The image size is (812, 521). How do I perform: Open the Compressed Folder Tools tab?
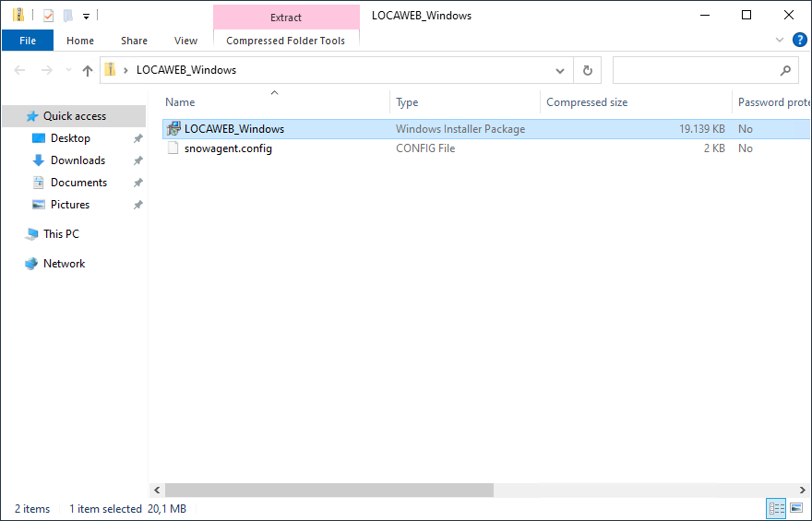point(285,41)
